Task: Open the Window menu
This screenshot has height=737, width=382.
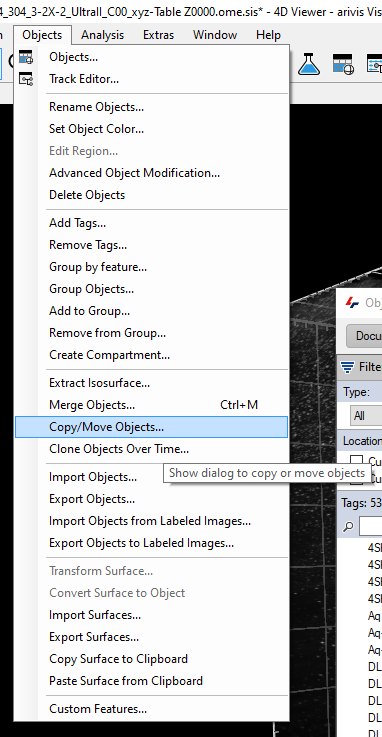Action: pos(215,35)
